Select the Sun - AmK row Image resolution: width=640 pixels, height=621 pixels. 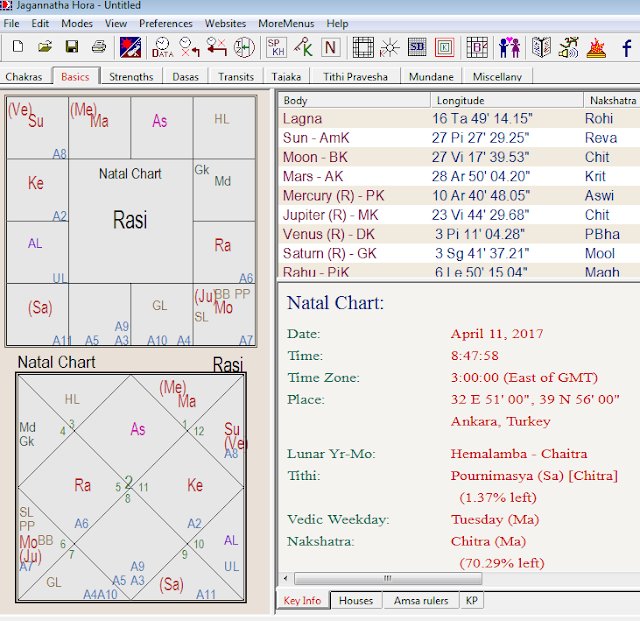click(x=459, y=138)
